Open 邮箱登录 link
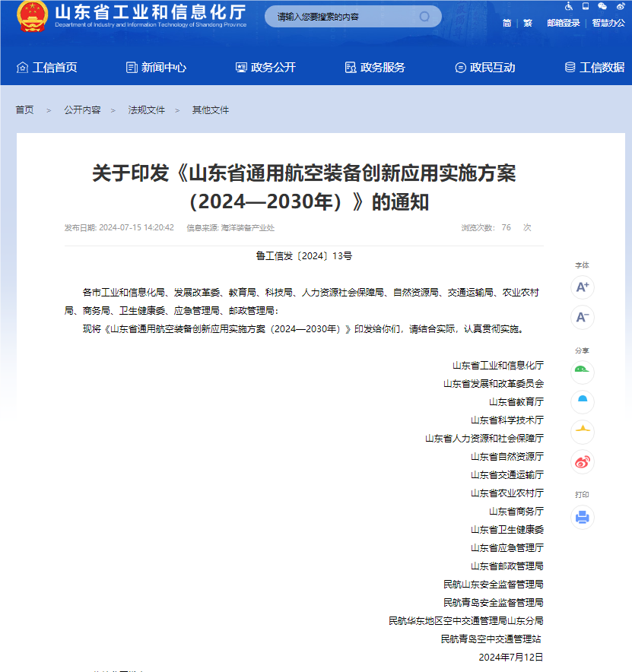The height and width of the screenshot is (672, 632). 564,23
